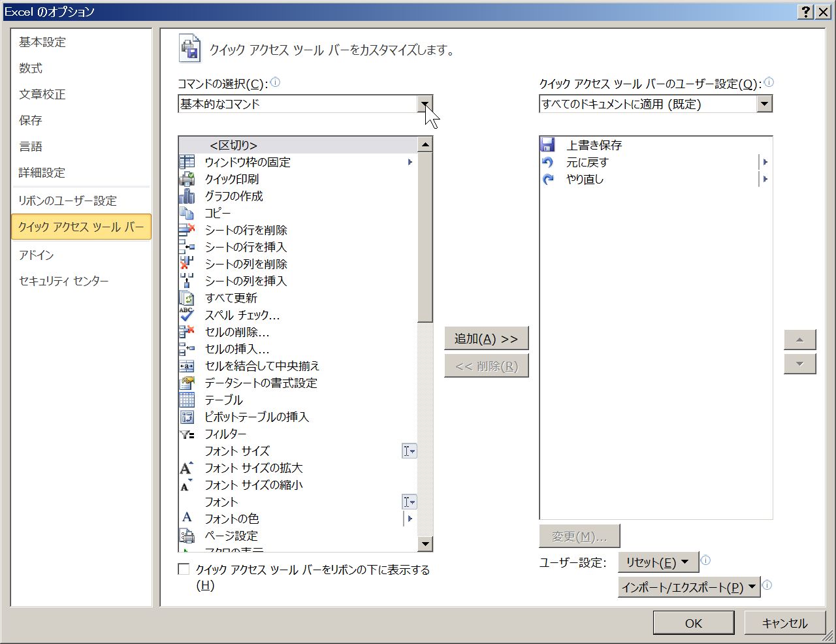Select the Table (テーブル) icon
The height and width of the screenshot is (644, 836).
click(x=187, y=400)
